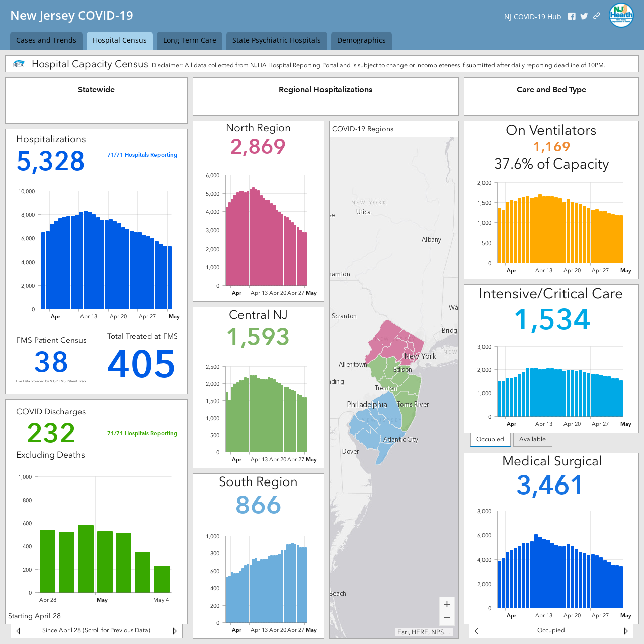Image resolution: width=644 pixels, height=644 pixels.
Task: Go to next COVID Discharges page
Action: 175,631
